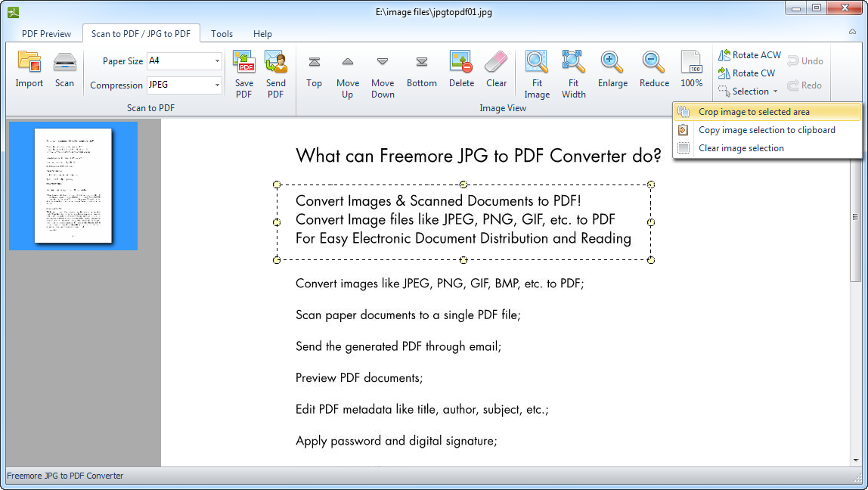Click the bottom-left selection handle
868x490 pixels.
click(277, 259)
